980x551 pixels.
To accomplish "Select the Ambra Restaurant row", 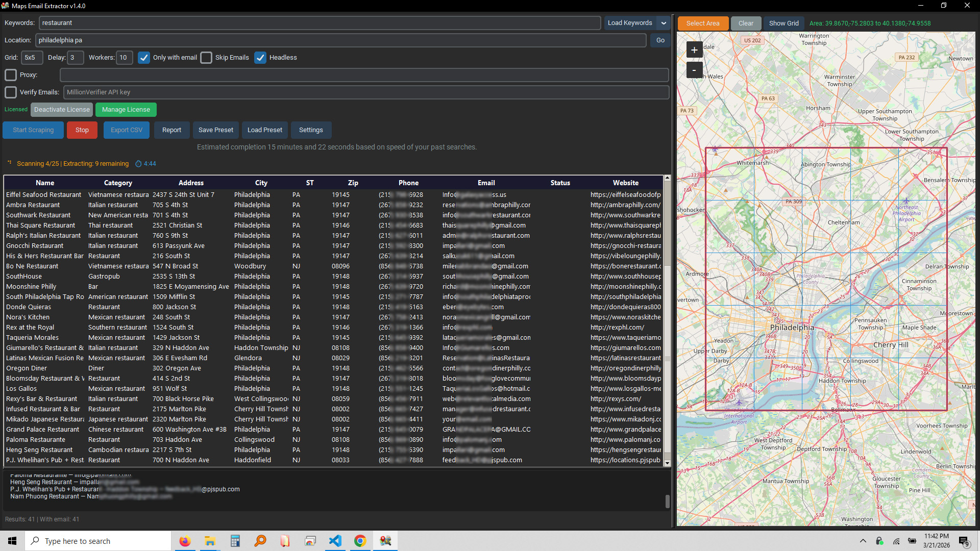I will tap(334, 205).
